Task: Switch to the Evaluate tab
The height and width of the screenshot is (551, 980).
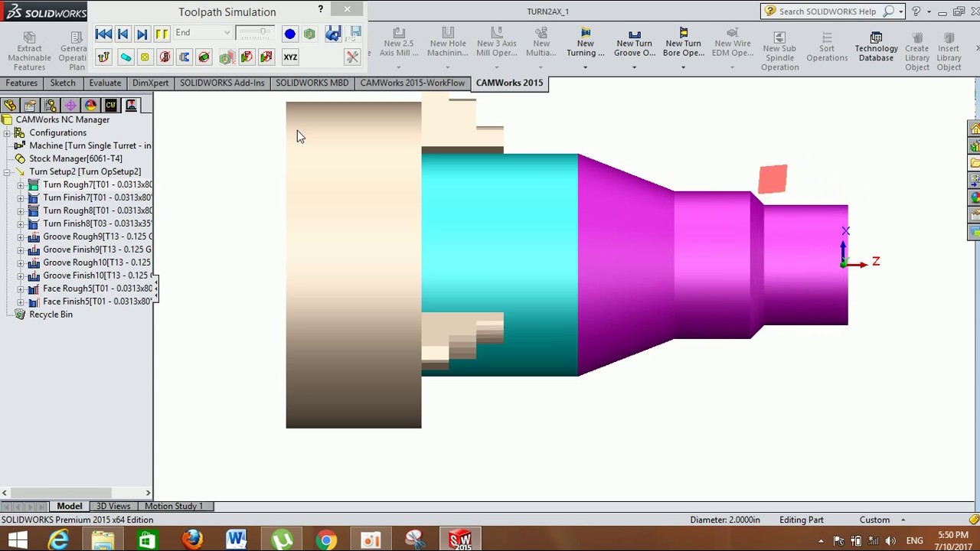Action: [105, 83]
